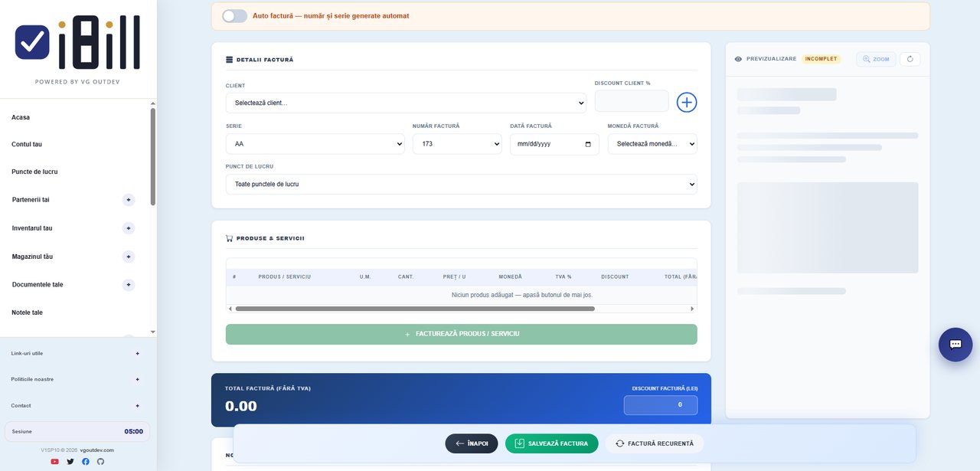Image resolution: width=980 pixels, height=471 pixels.
Task: Click the eye icon beside Previzualizare
Action: click(x=738, y=59)
